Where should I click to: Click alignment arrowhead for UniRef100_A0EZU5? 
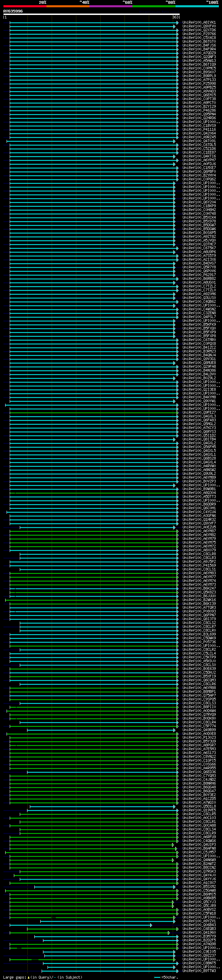tap(174, 527)
